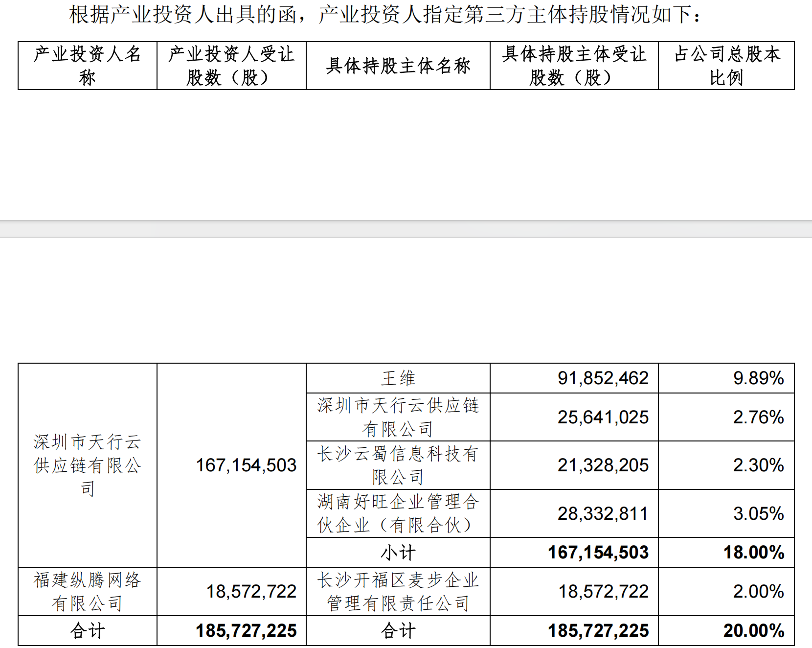The height and width of the screenshot is (648, 812).
Task: Click the value 21,328,205
Action: coord(603,465)
